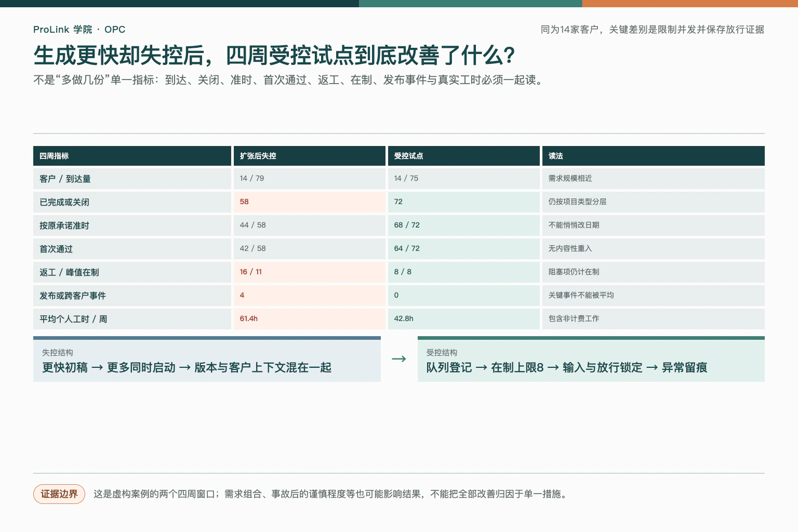
Task: Click top-right note 同为14家客户
Action: (x=653, y=30)
